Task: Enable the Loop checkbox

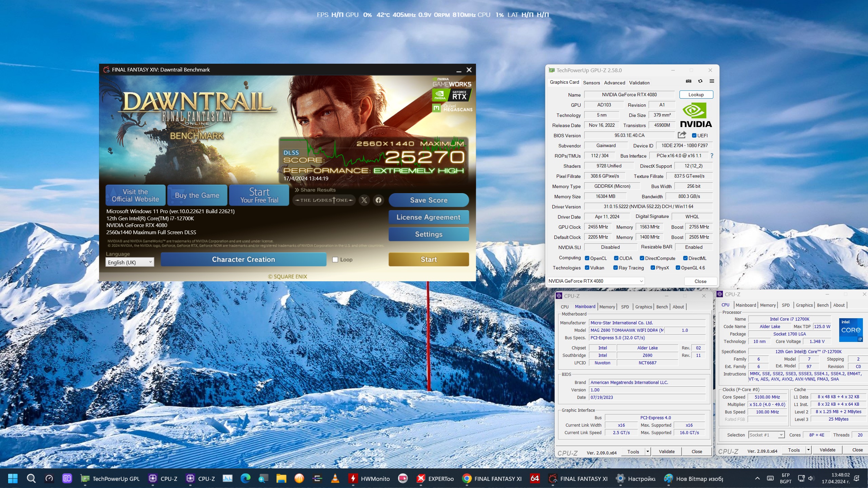Action: click(x=335, y=260)
